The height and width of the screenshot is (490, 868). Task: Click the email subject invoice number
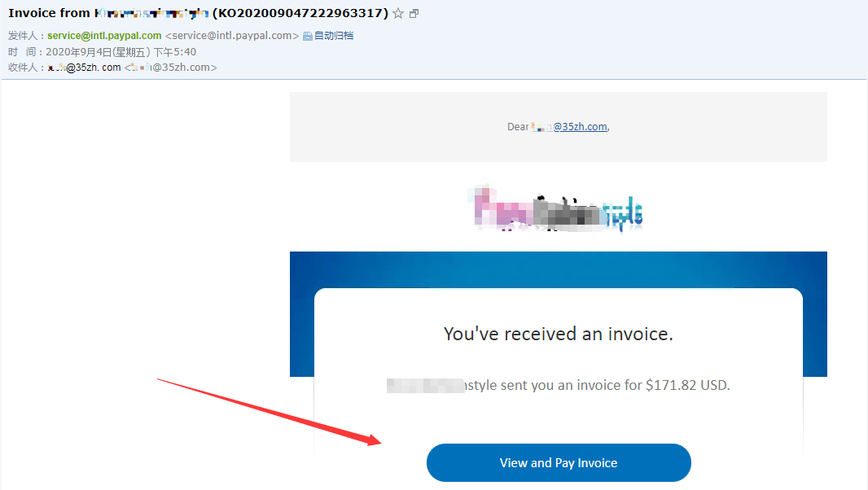[300, 13]
